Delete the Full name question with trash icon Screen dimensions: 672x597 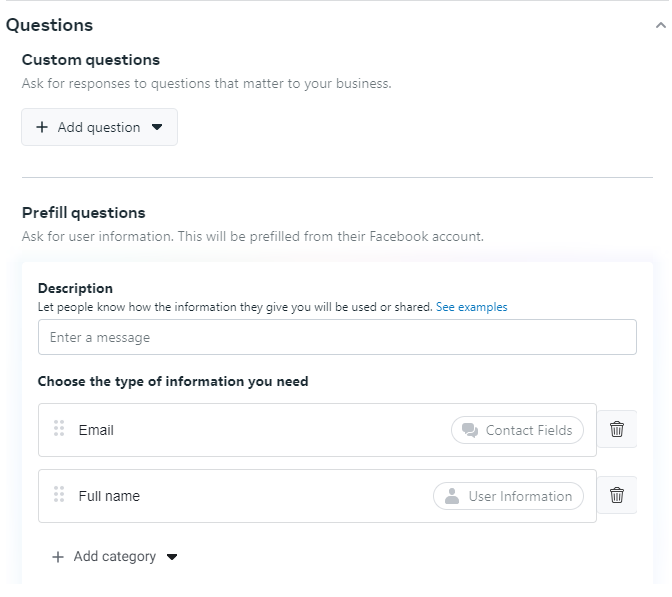pos(617,495)
